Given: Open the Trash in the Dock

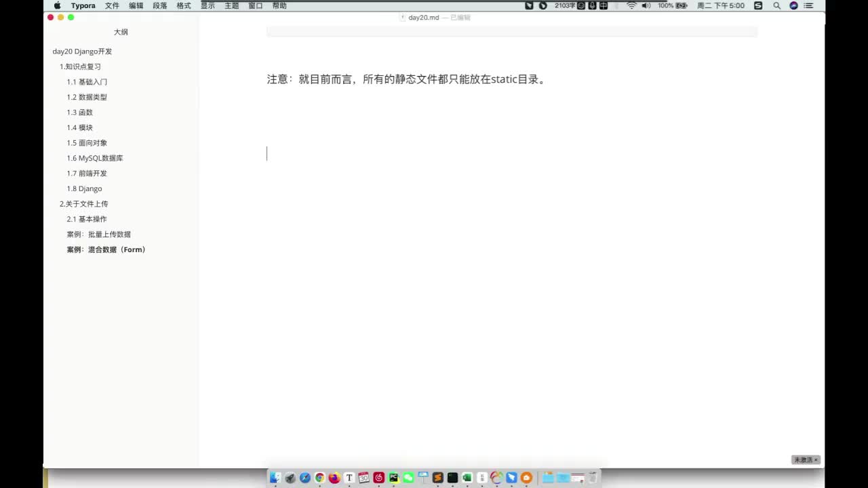Looking at the screenshot, I should point(593,478).
